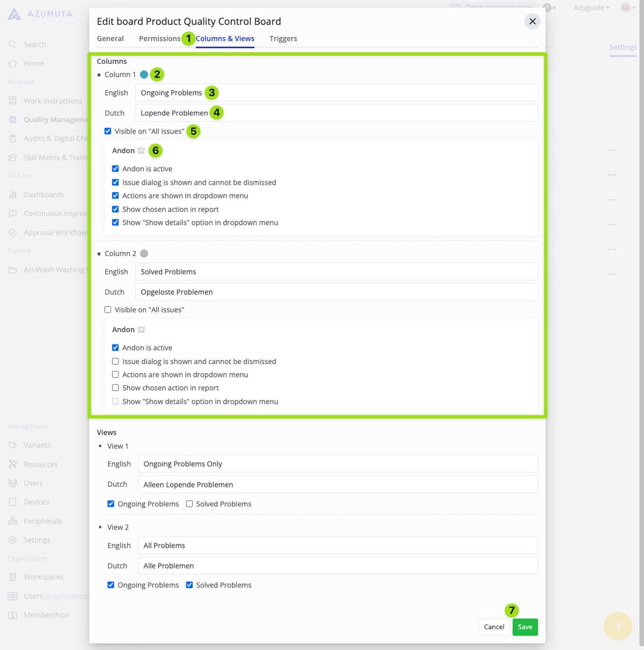Screen dimensions: 644x650
Task: Open the Dashboards add-on icon
Action: [x=13, y=195]
